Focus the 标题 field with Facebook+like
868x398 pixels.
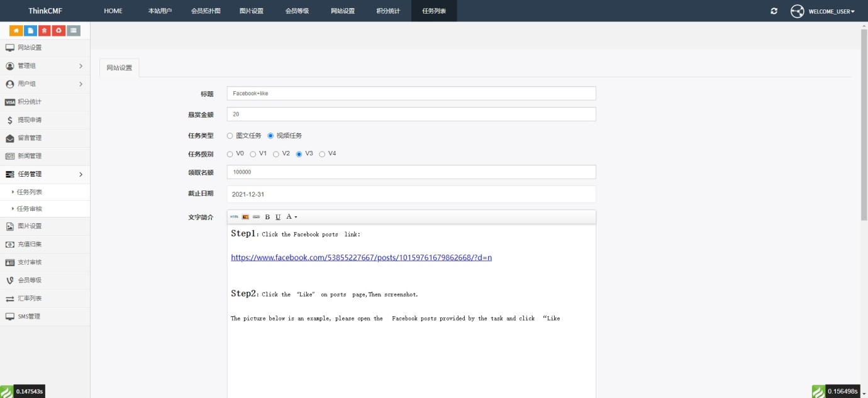(411, 93)
